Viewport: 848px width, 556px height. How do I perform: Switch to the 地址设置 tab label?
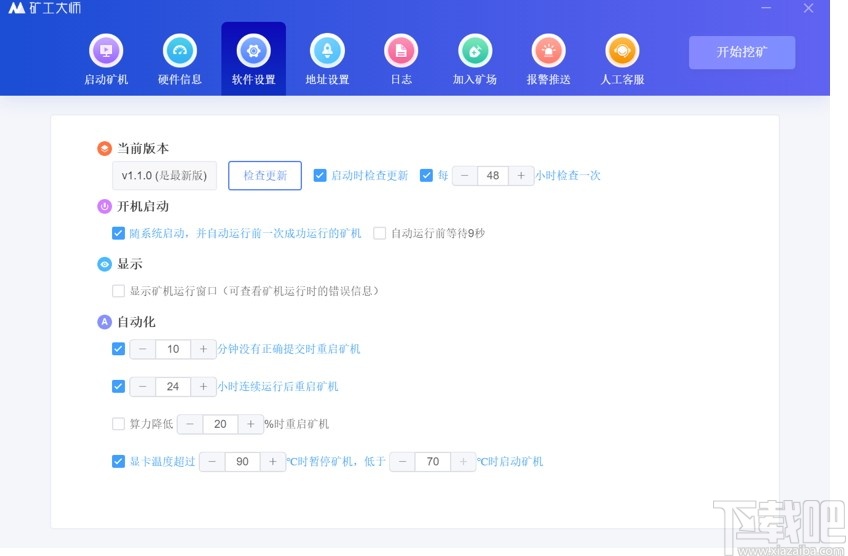pos(327,80)
